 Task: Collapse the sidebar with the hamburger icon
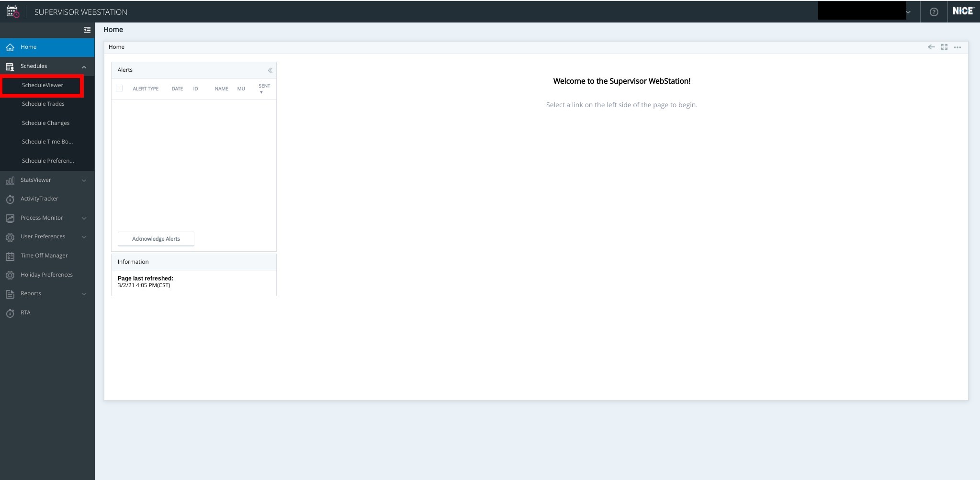[x=87, y=30]
